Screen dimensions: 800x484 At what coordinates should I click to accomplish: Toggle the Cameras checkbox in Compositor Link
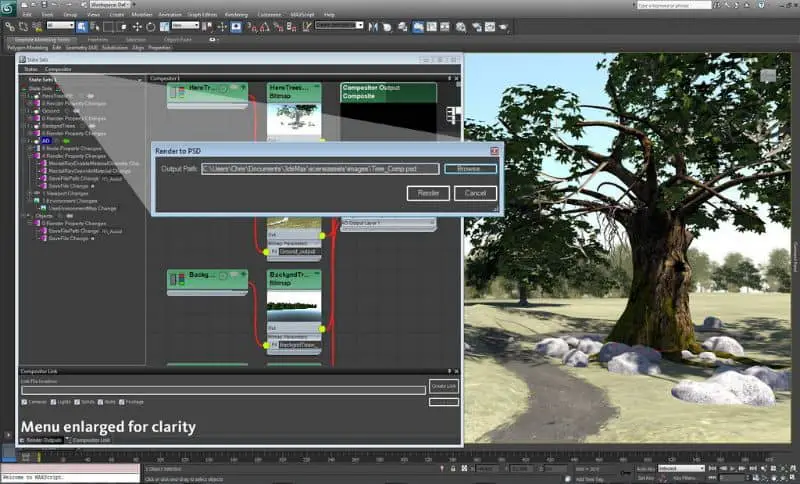25,402
